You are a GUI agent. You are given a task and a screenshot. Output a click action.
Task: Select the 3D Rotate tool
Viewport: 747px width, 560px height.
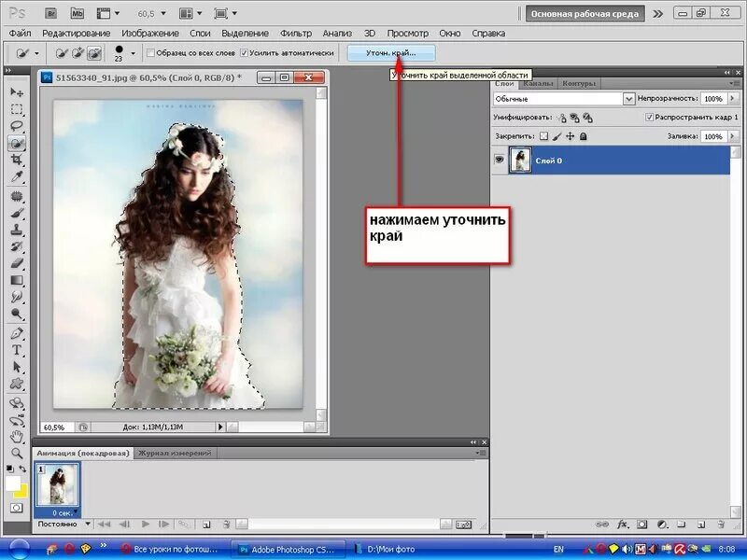(17, 403)
